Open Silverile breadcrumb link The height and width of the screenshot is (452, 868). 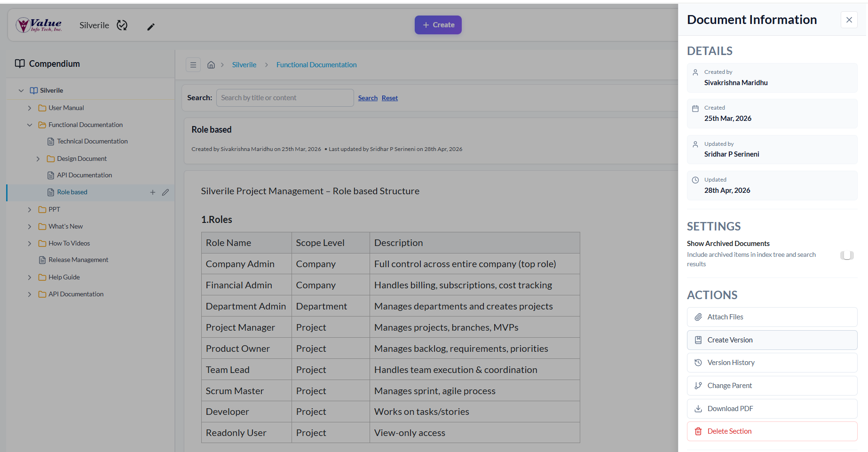click(x=244, y=65)
